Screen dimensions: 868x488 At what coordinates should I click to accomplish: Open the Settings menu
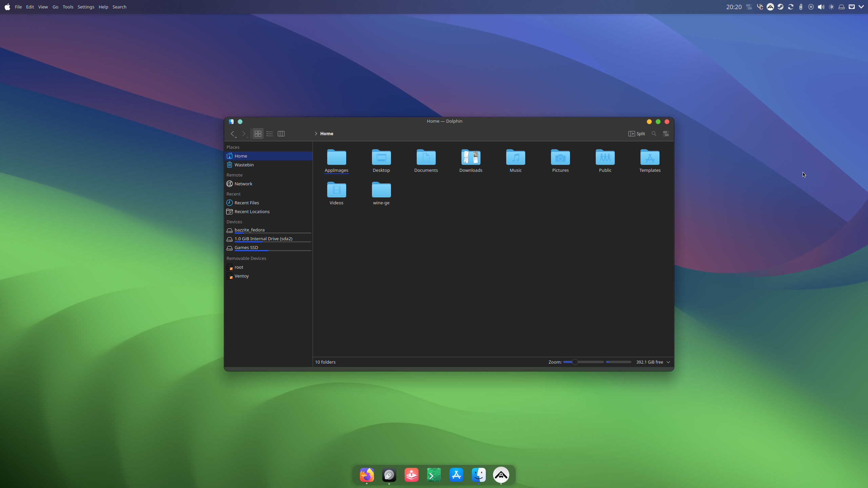pos(86,7)
